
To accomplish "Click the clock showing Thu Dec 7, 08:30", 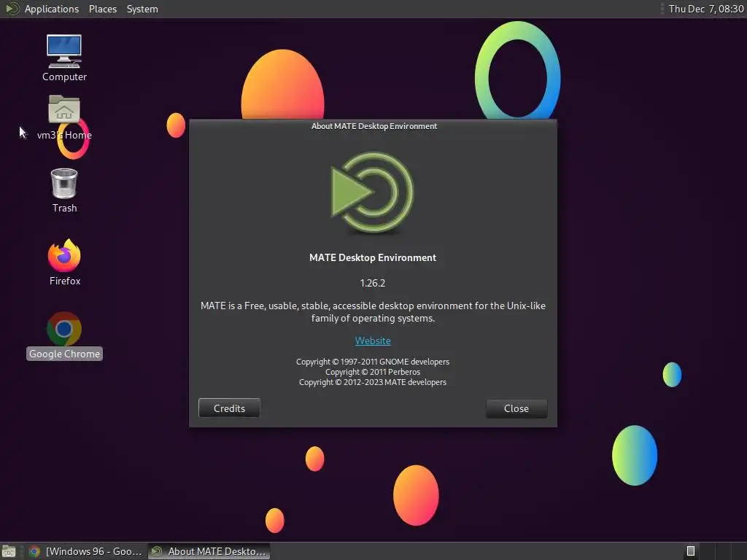I will pos(706,9).
